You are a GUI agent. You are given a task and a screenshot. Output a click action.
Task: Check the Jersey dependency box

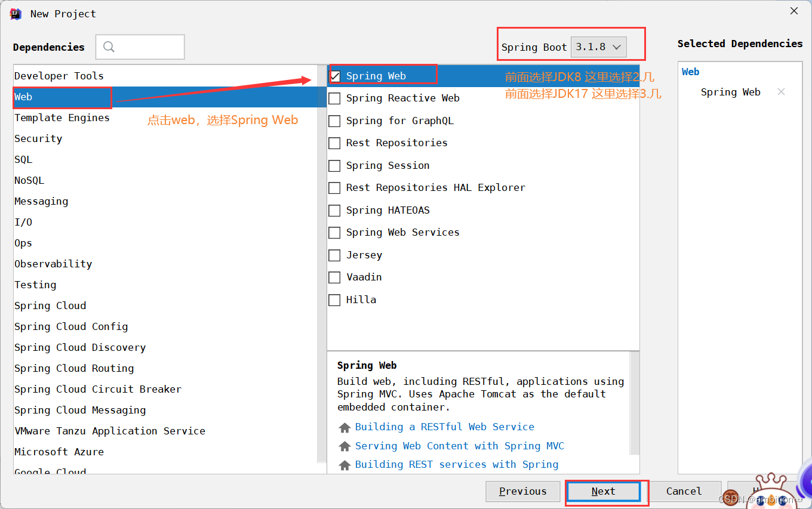coord(335,255)
